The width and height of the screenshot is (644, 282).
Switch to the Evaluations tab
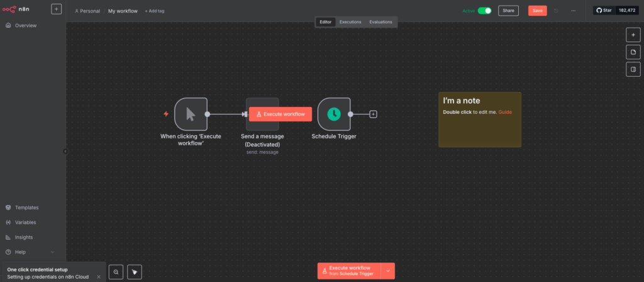[380, 22]
